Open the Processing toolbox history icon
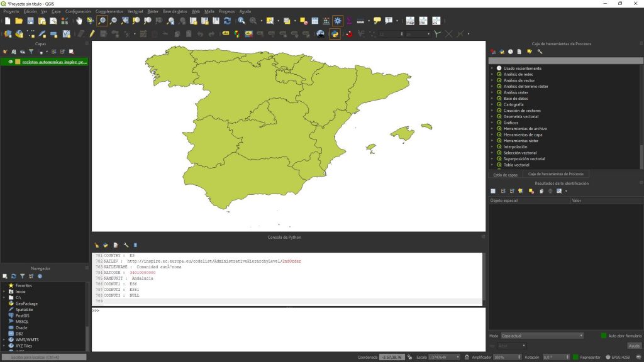 (511, 52)
